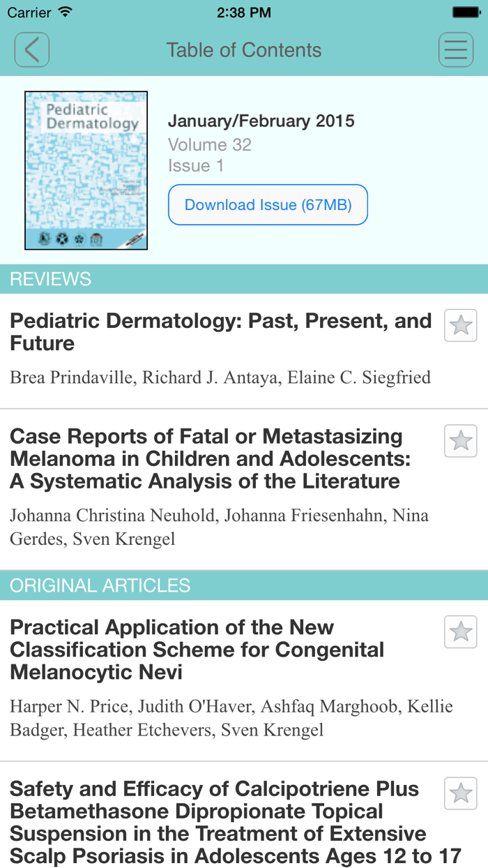Tap the carrier label in status bar
This screenshot has width=488, height=868.
click(28, 12)
